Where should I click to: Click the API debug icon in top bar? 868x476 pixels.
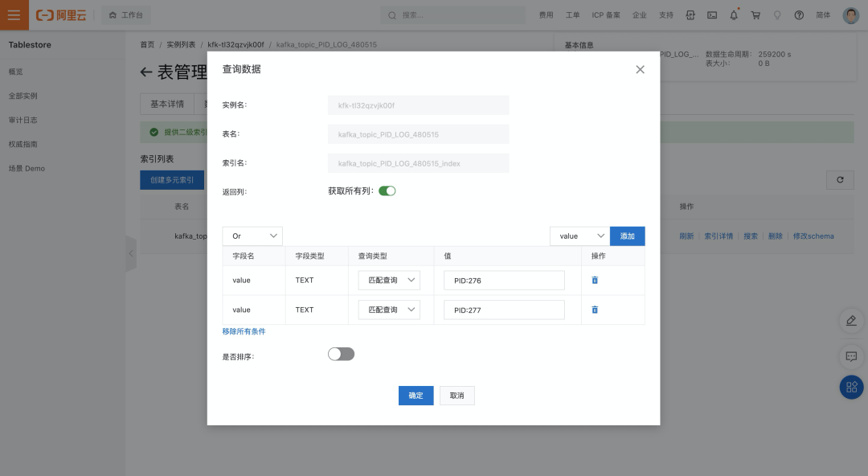690,15
